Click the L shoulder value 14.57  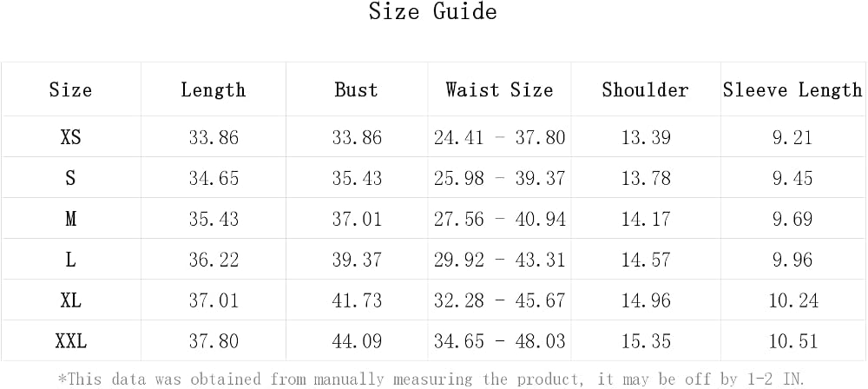646,260
